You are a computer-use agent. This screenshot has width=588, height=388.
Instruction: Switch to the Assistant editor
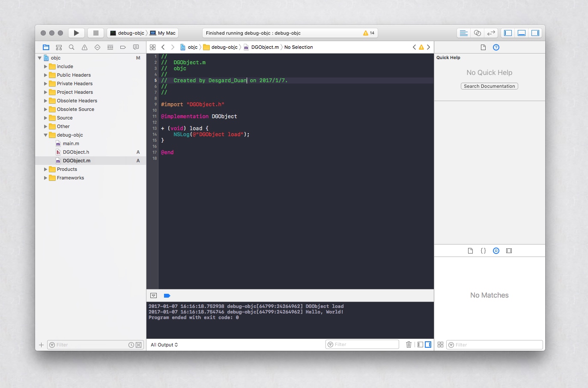[x=478, y=33]
